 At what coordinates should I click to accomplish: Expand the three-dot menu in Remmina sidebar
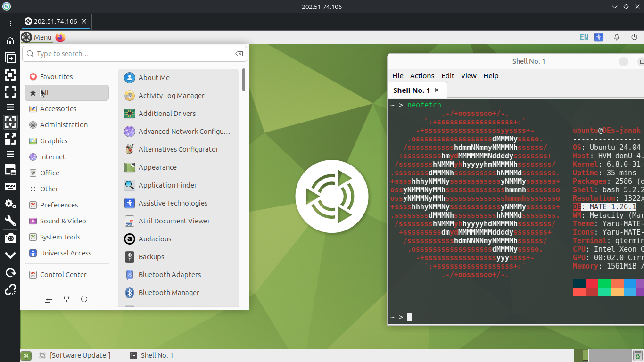tap(10, 24)
